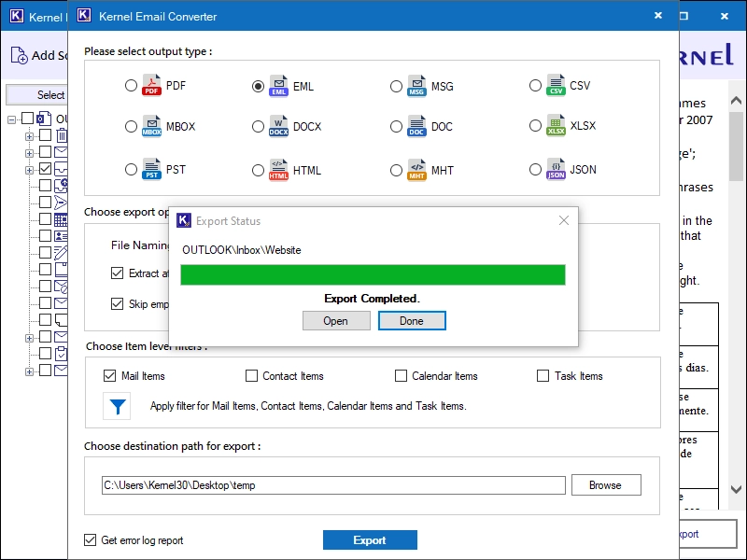The width and height of the screenshot is (747, 560).
Task: Click the Export Completed status text
Action: (x=372, y=299)
